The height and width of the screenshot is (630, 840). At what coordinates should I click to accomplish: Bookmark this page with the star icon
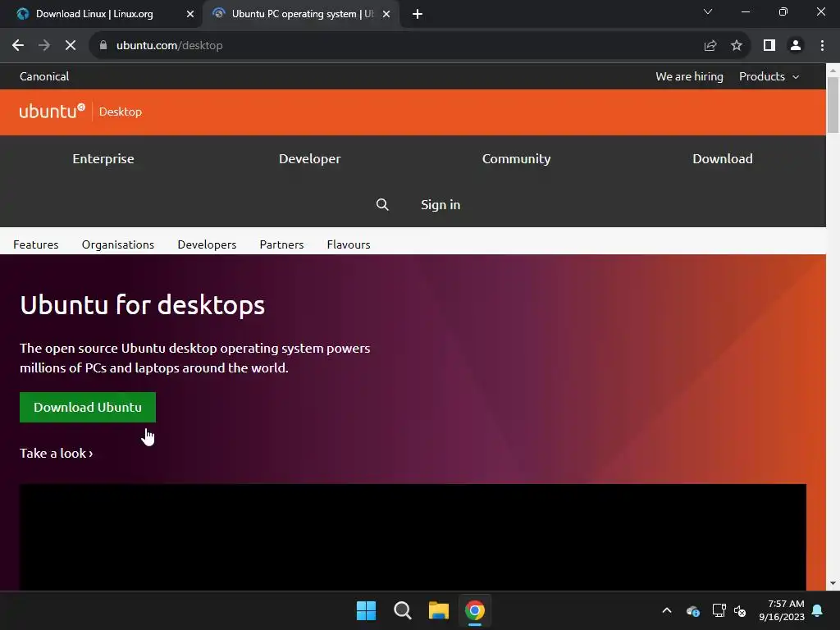[737, 46]
